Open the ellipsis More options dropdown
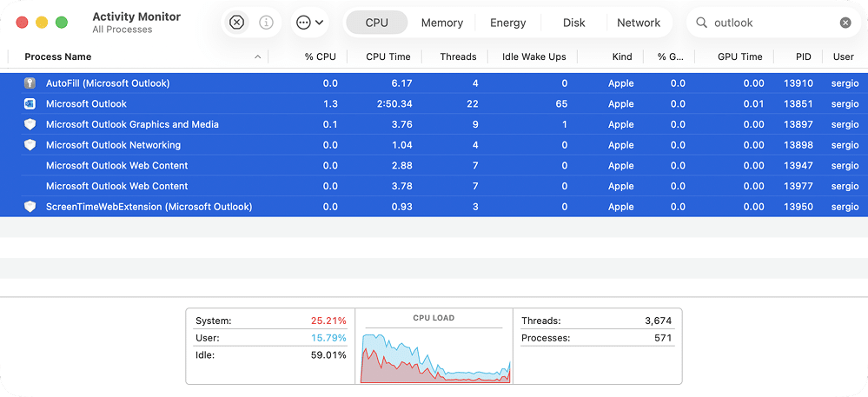Image resolution: width=868 pixels, height=397 pixels. click(x=309, y=23)
